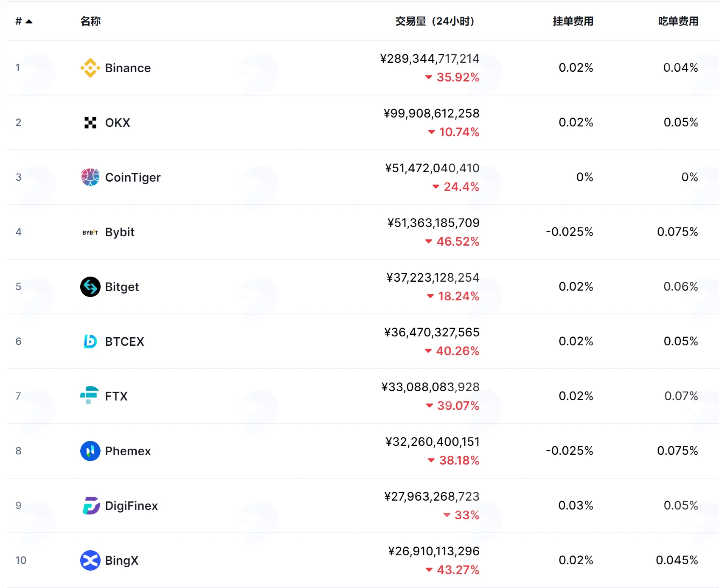This screenshot has height=588, width=719.
Task: Click the Phemex logo icon
Action: (90, 451)
